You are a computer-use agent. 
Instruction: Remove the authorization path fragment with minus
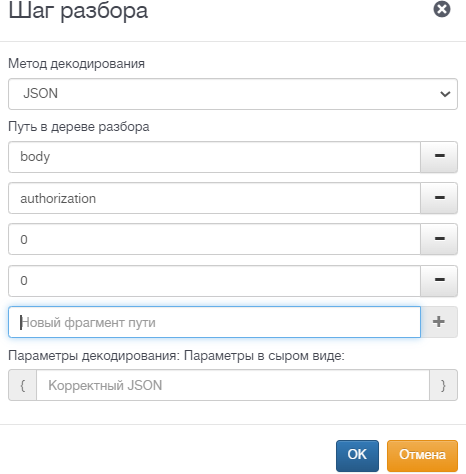[439, 198]
